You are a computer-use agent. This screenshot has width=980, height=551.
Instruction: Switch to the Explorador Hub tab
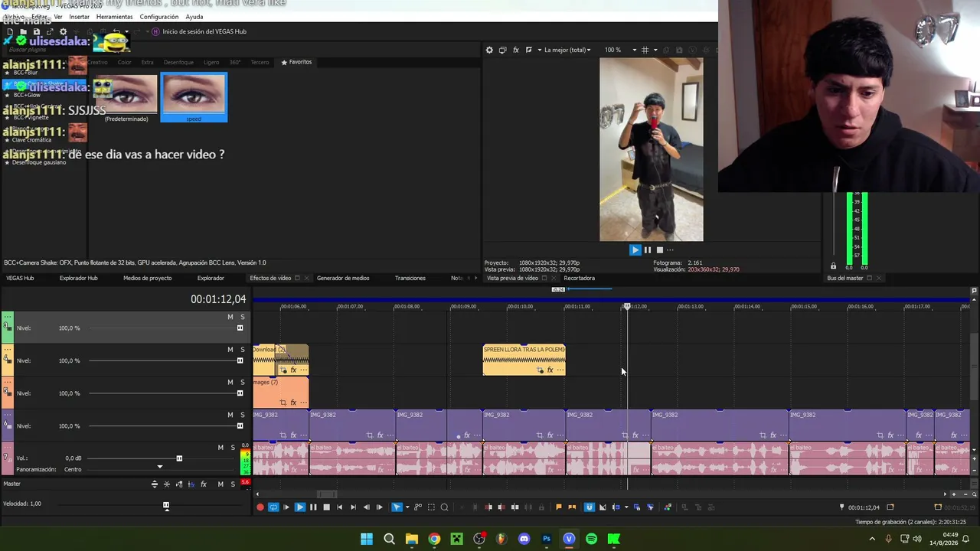coord(79,278)
